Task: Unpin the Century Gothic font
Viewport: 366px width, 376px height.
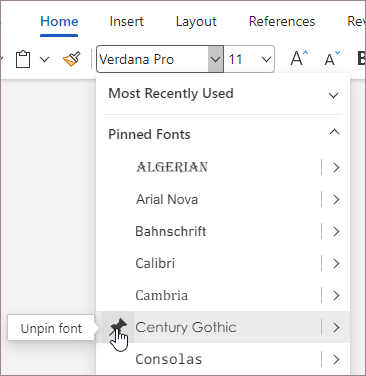Action: (x=118, y=326)
